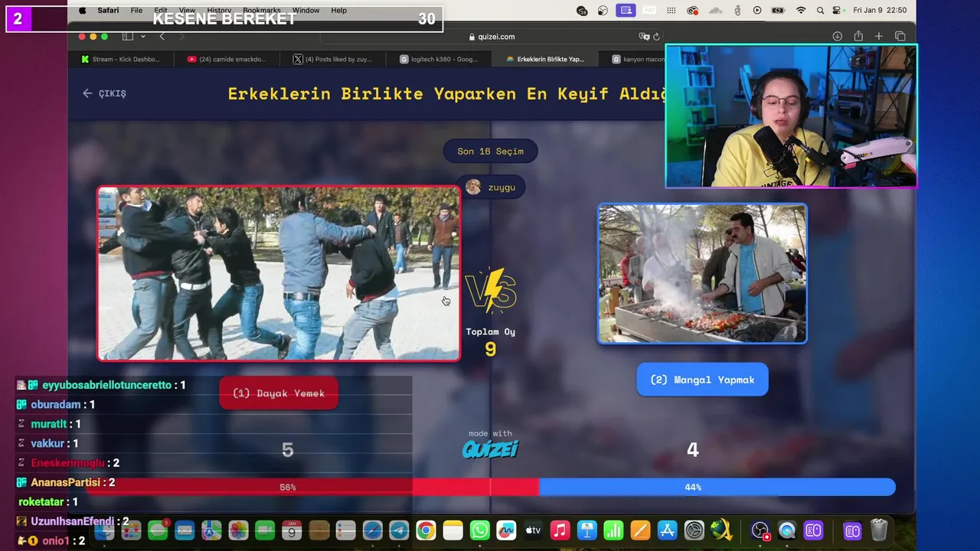The image size is (980, 551).
Task: Open Messages from the Dock
Action: click(x=158, y=530)
